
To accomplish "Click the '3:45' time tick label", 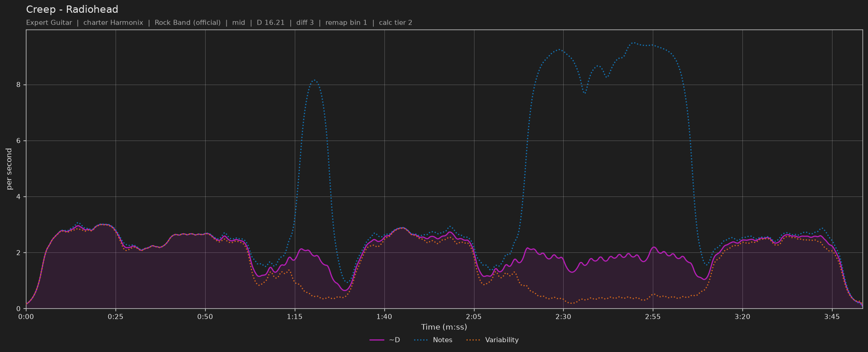I will click(x=832, y=317).
